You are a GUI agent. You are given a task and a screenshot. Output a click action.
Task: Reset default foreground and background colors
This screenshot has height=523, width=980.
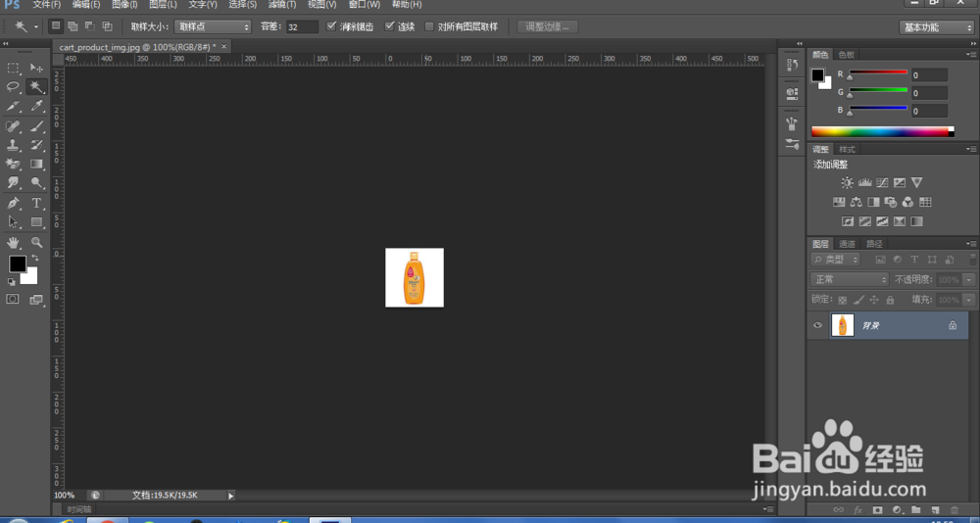[11, 282]
